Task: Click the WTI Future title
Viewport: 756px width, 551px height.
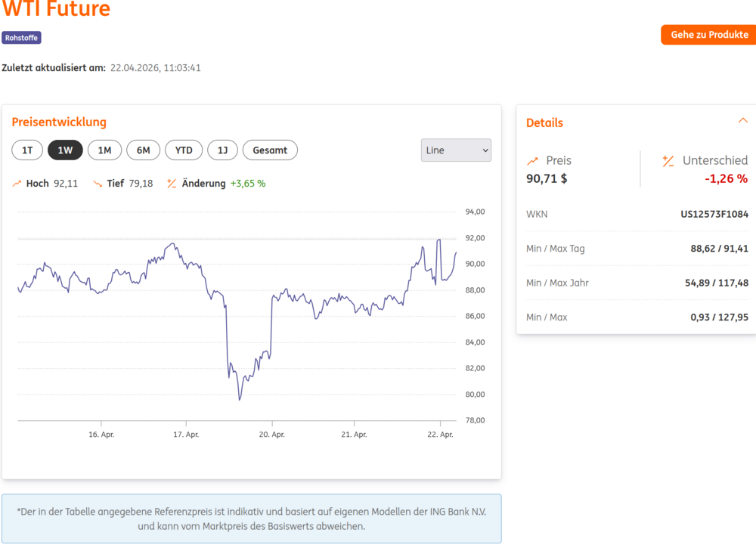Action: coord(56,10)
